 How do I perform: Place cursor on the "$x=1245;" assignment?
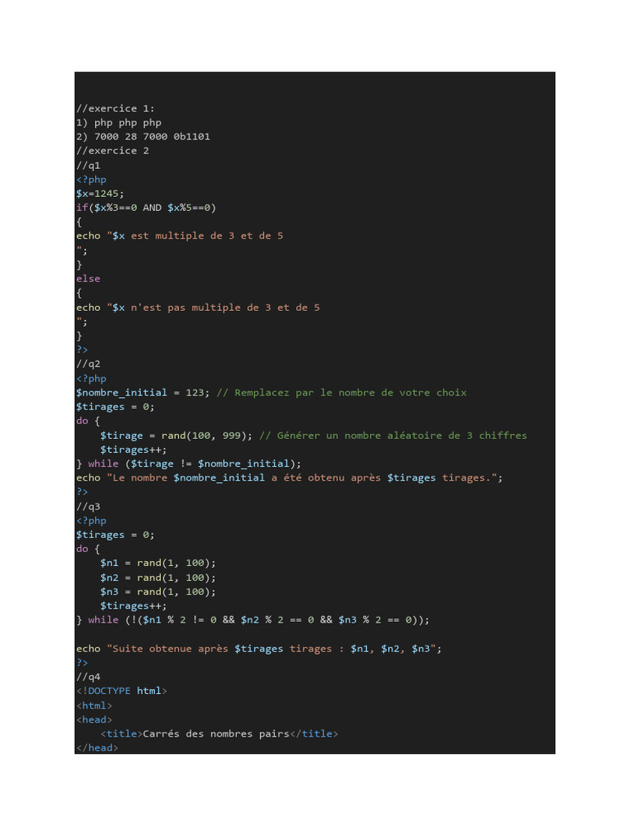pos(100,194)
